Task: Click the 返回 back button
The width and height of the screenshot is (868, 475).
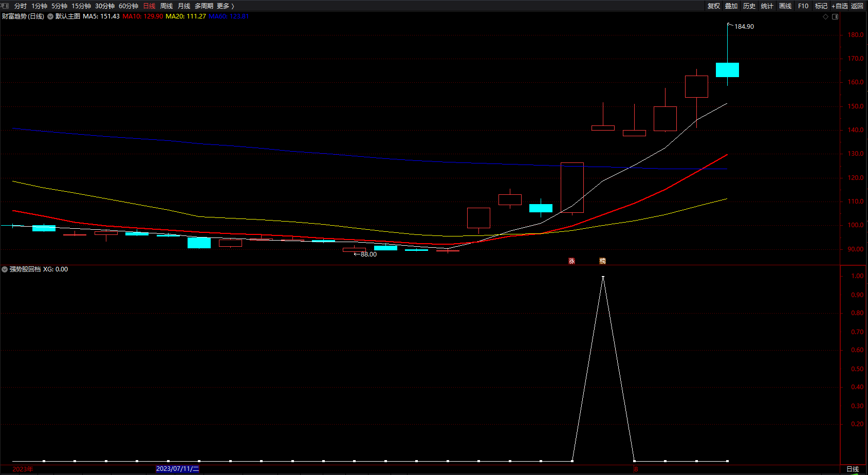Action: tap(857, 6)
